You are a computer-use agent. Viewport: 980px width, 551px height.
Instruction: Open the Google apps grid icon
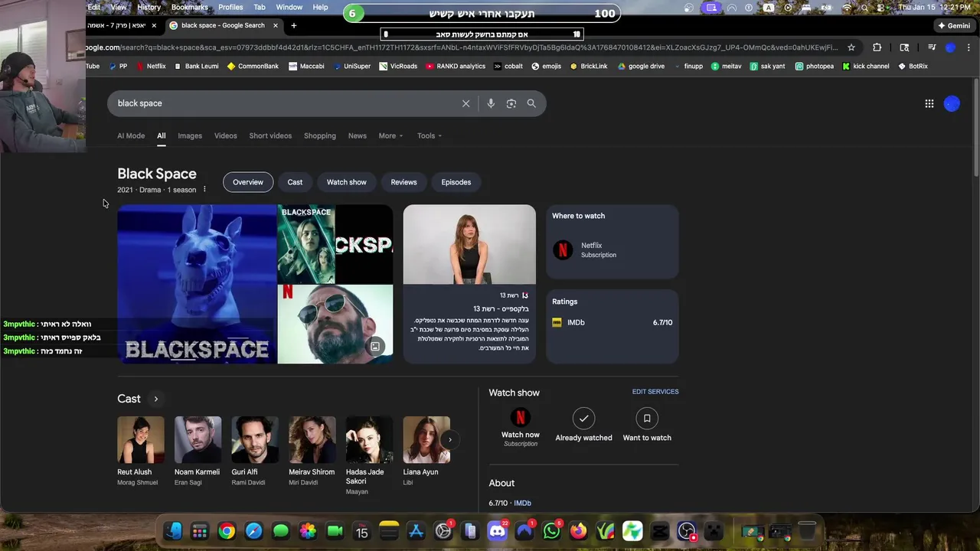(x=929, y=103)
